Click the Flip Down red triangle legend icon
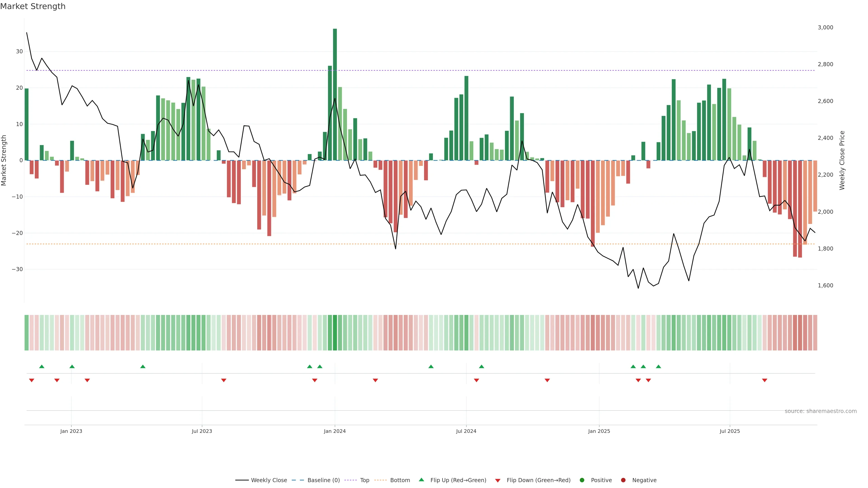 click(x=498, y=480)
